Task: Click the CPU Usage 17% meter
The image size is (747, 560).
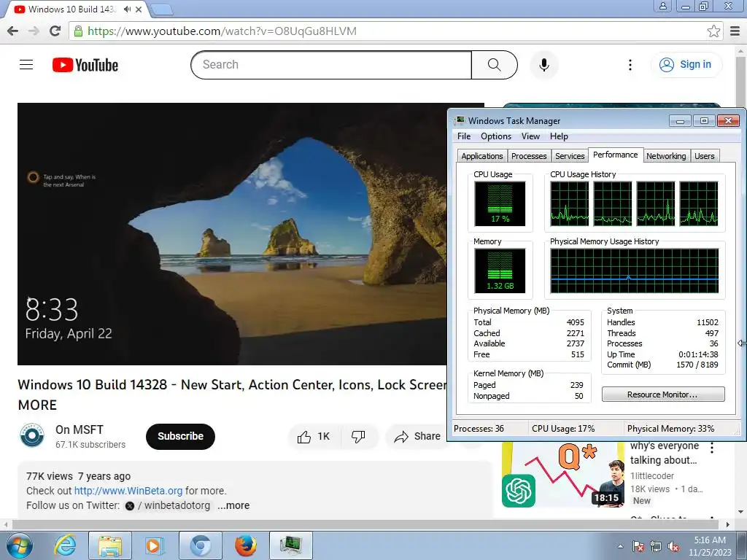Action: pyautogui.click(x=500, y=204)
